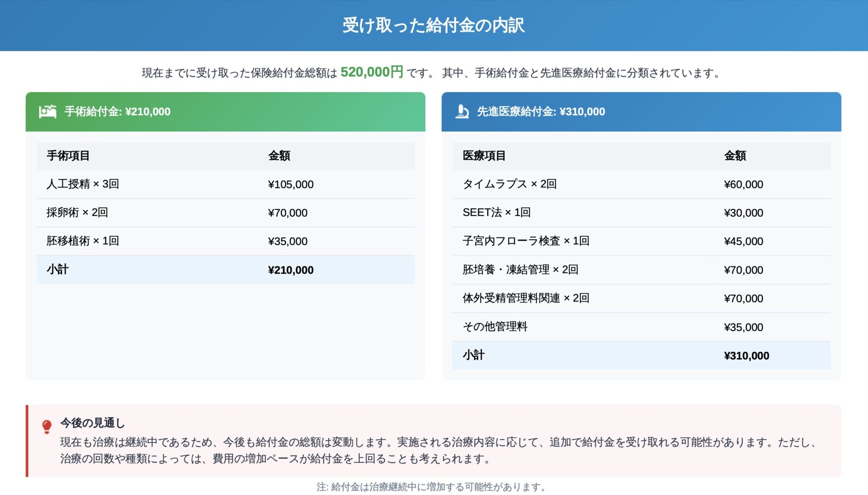Click the 今後の見通し heading
Image resolution: width=868 pixels, height=495 pixels.
[x=92, y=423]
